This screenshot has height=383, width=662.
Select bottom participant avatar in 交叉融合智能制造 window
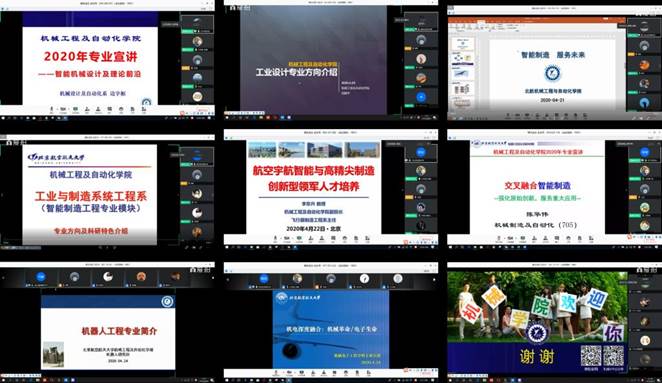pos(644,225)
